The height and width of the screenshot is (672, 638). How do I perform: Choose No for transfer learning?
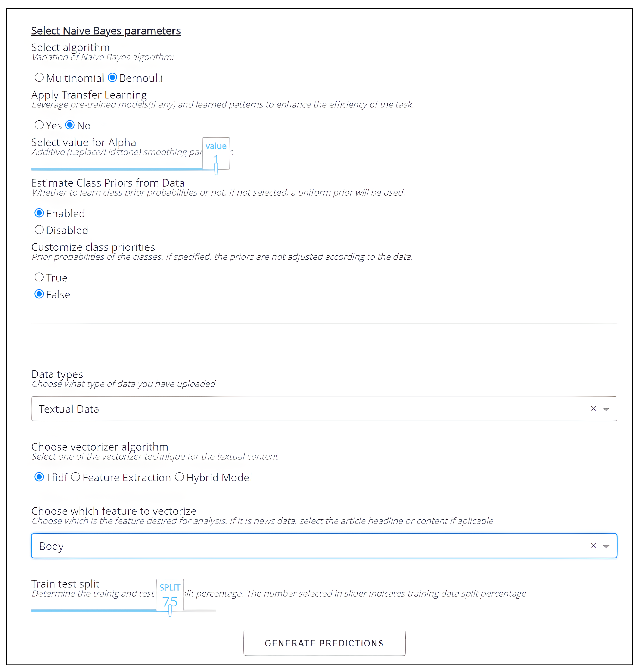tap(70, 125)
